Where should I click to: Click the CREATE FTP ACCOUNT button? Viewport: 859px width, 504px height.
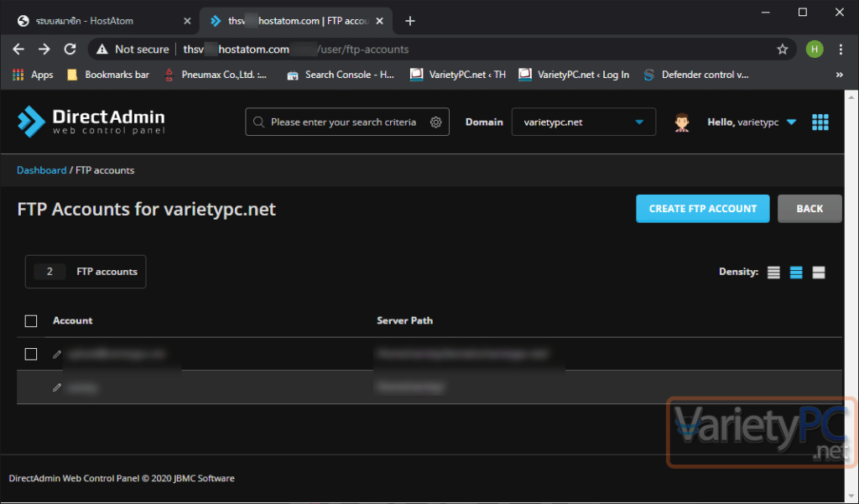tap(703, 209)
